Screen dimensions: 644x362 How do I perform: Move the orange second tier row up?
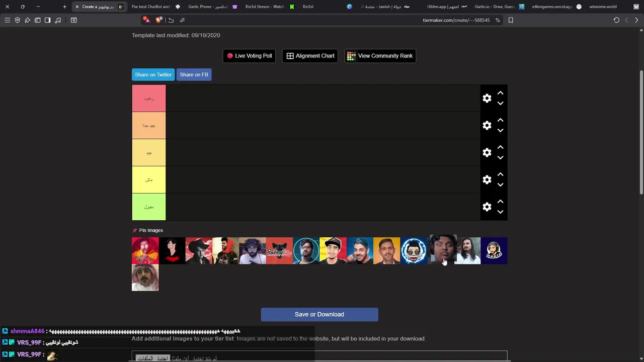(x=500, y=120)
